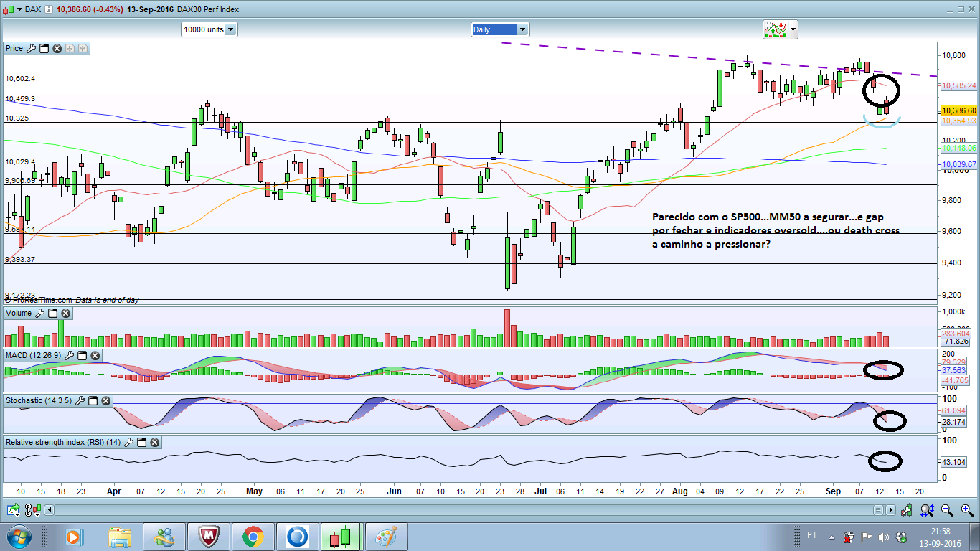Open the Daily timeframe dropdown
The image size is (980, 551).
click(500, 29)
